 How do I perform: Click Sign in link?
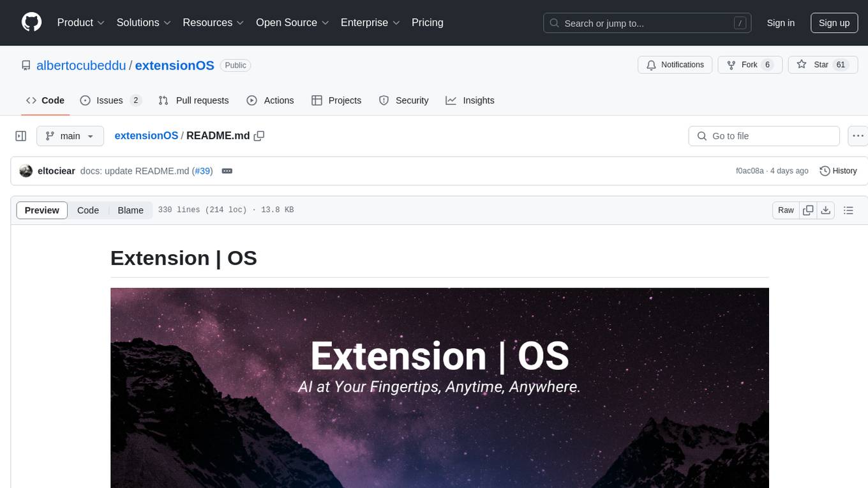[781, 23]
